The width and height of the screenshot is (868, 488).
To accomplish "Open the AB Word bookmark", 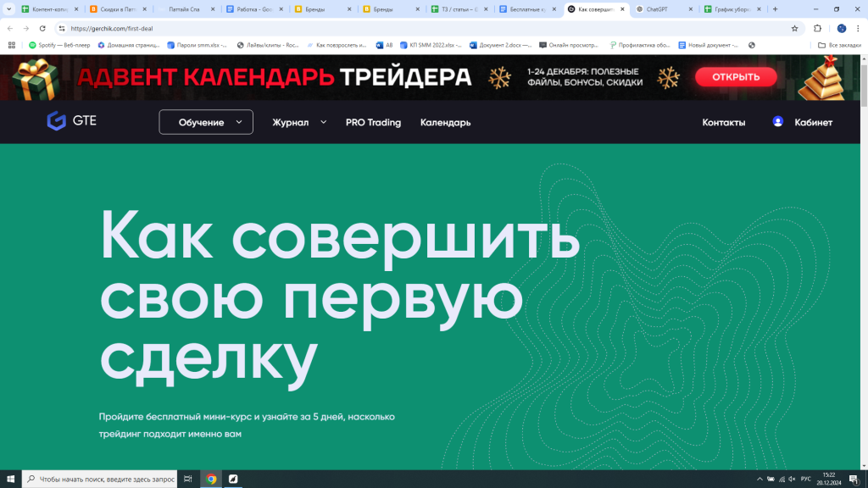I will 384,46.
